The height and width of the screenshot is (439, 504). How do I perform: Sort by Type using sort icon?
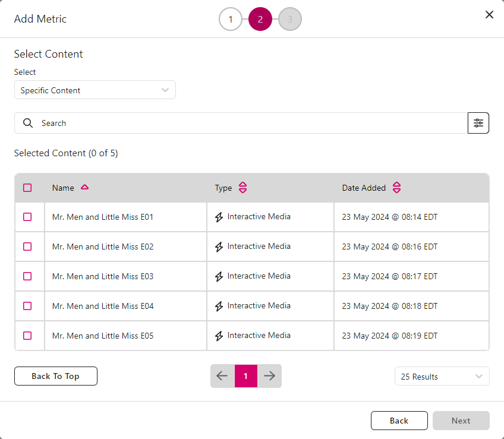click(242, 188)
